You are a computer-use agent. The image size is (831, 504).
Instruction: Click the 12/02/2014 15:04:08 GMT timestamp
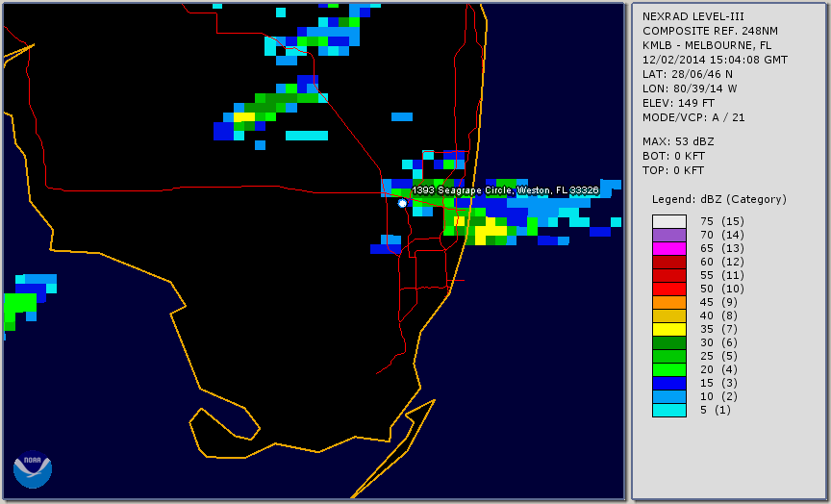(x=715, y=60)
